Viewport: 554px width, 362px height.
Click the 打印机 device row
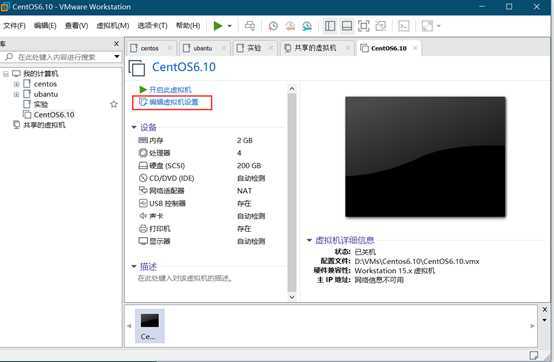pos(201,229)
